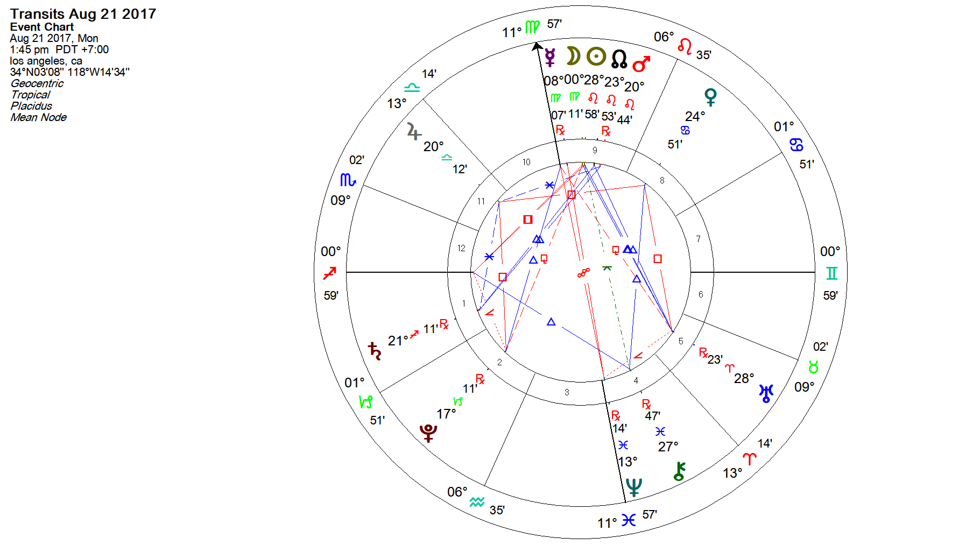Click the date Aug 21 2017, Mon
This screenshot has height=545, width=980.
click(54, 38)
